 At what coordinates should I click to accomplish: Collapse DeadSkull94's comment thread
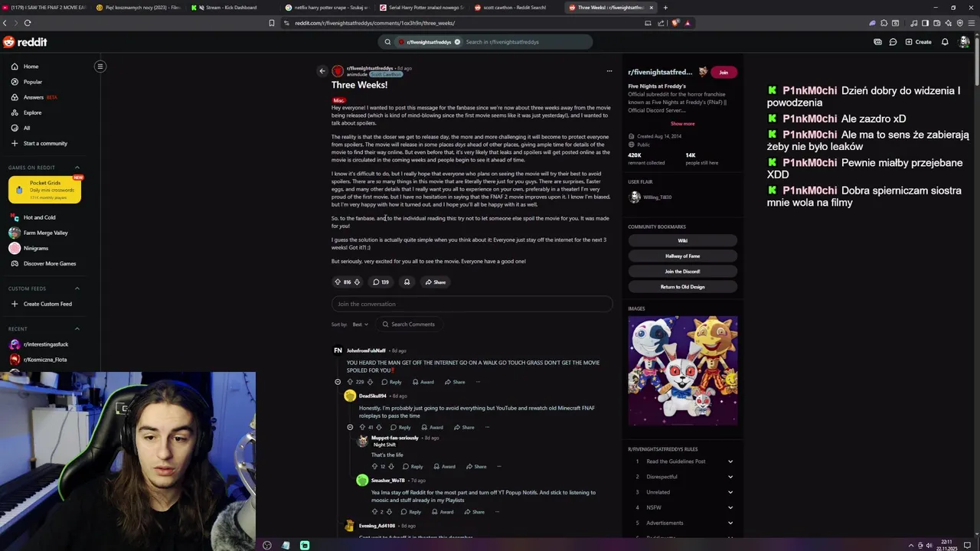tap(350, 428)
